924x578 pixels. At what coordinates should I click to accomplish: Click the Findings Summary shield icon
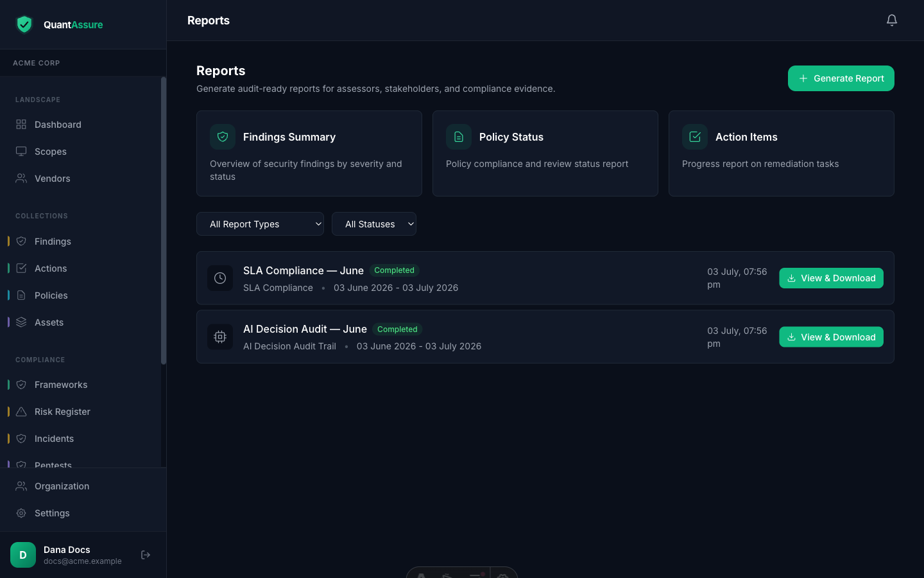(223, 137)
